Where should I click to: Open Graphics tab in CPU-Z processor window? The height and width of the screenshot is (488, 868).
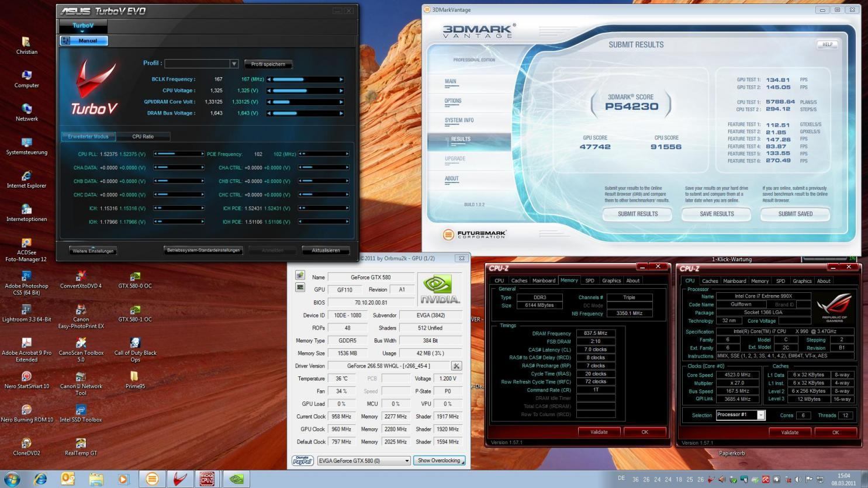pyautogui.click(x=802, y=281)
